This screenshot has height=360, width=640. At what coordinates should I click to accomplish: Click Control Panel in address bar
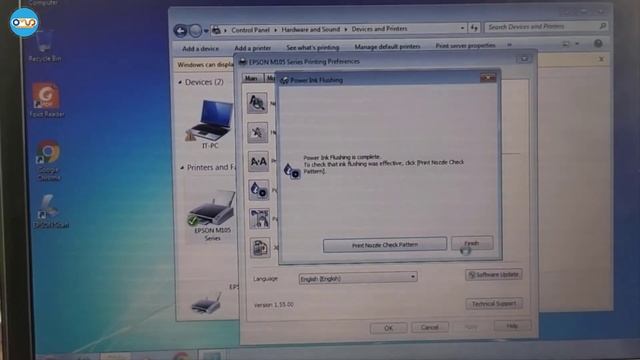tap(250, 30)
